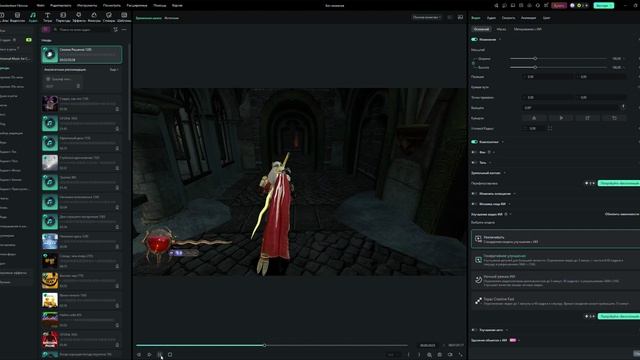Click the purple AI button left of search
The image size is (640, 360).
[46, 29]
